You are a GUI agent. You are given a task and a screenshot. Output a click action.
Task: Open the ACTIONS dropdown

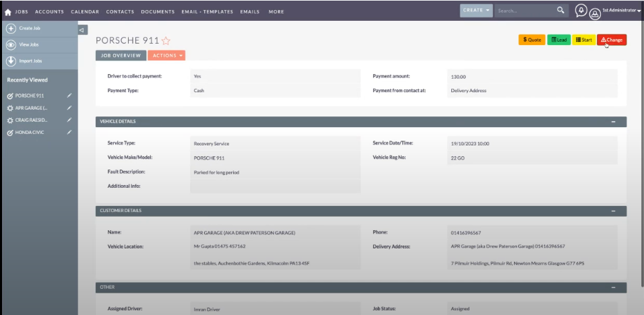pyautogui.click(x=166, y=55)
